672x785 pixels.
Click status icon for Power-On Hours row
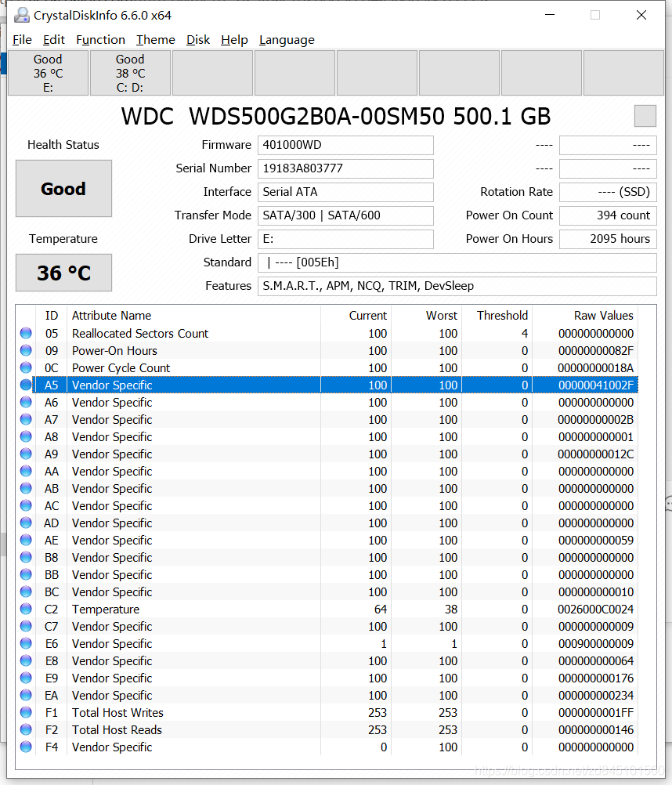(26, 350)
